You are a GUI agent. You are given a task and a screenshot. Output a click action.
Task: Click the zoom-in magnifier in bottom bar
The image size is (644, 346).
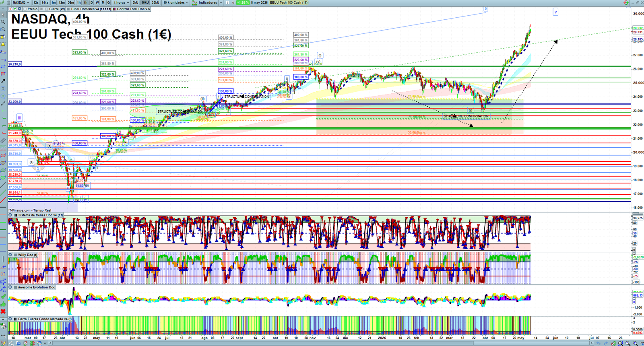[635, 343]
